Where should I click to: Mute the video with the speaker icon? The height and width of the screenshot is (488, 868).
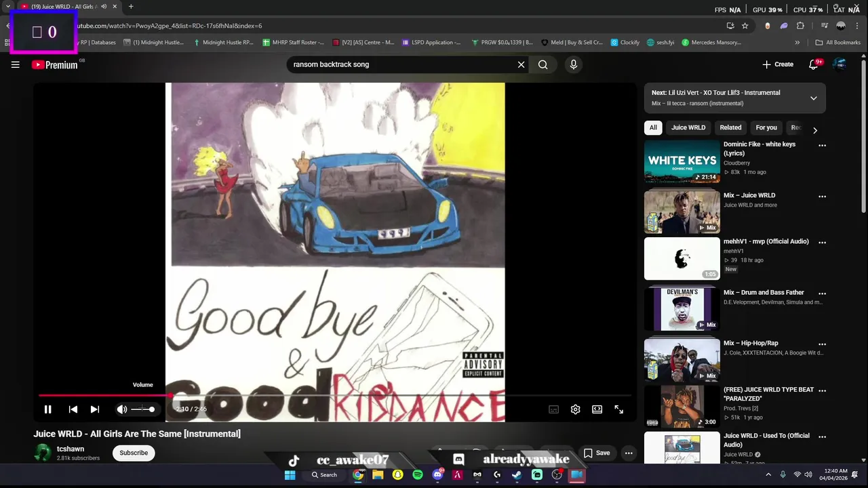122,409
